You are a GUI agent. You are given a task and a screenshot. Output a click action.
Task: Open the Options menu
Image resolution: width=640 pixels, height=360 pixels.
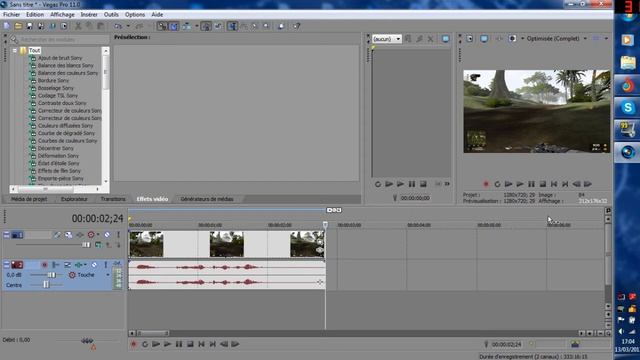click(x=135, y=14)
